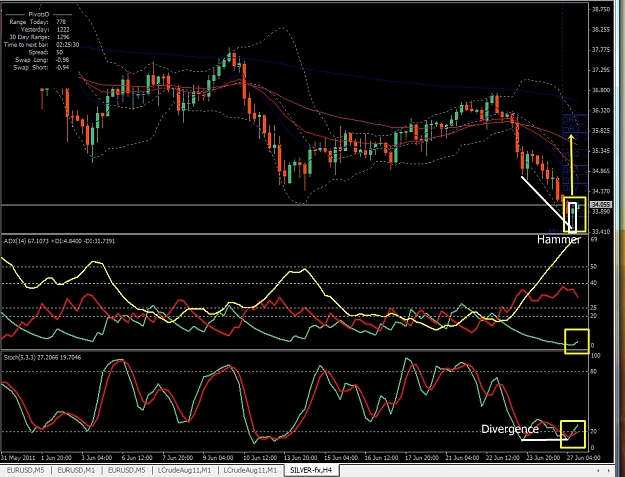Click the 1 Jun 20:00 time label
Image resolution: width=625 pixels, height=477 pixels.
57,457
